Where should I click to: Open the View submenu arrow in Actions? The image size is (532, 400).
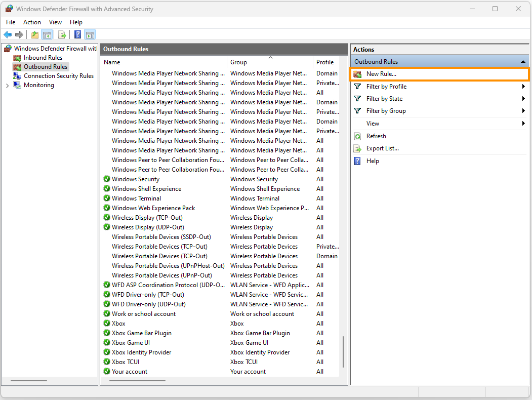pyautogui.click(x=523, y=124)
